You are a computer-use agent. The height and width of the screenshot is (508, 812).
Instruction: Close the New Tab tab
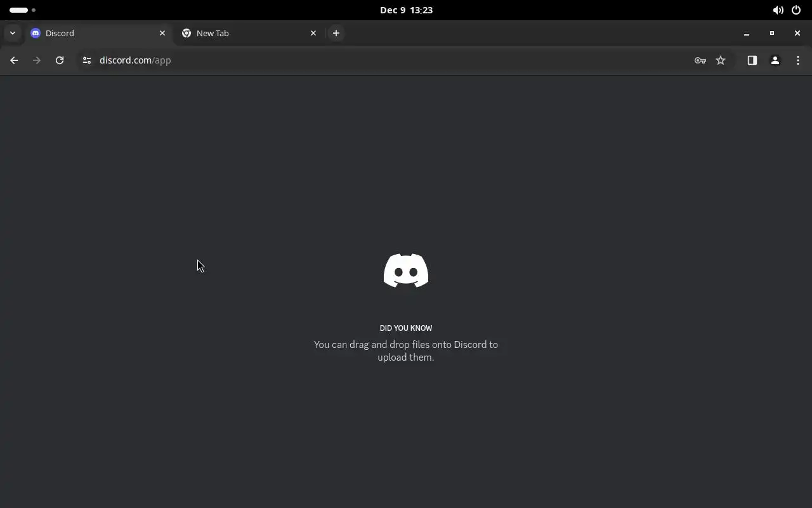313,33
